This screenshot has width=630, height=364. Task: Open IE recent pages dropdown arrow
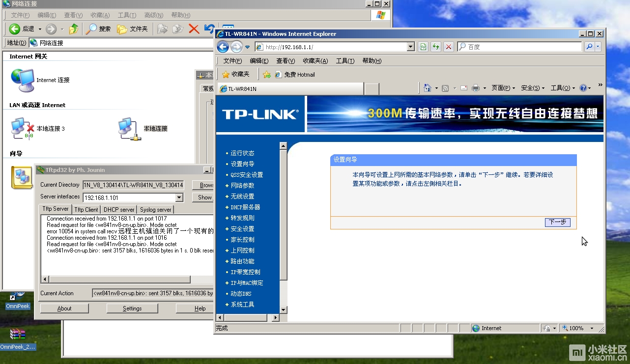click(x=247, y=47)
